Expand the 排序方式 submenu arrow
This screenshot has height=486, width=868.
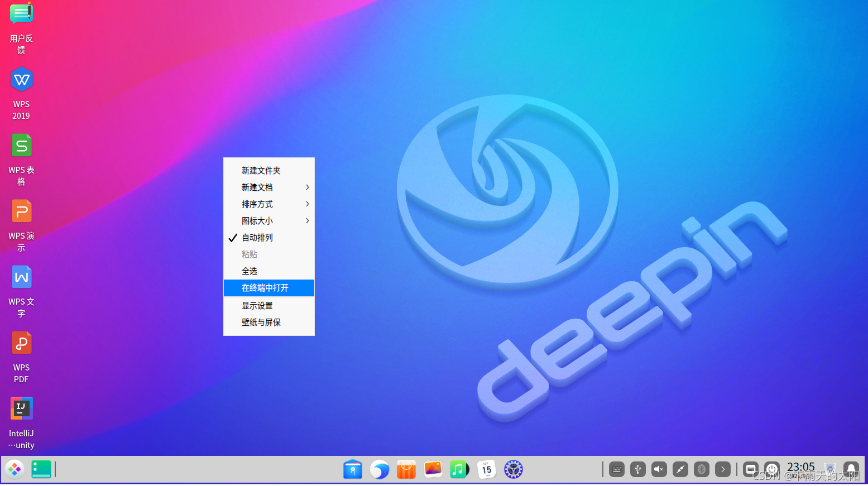coord(307,204)
